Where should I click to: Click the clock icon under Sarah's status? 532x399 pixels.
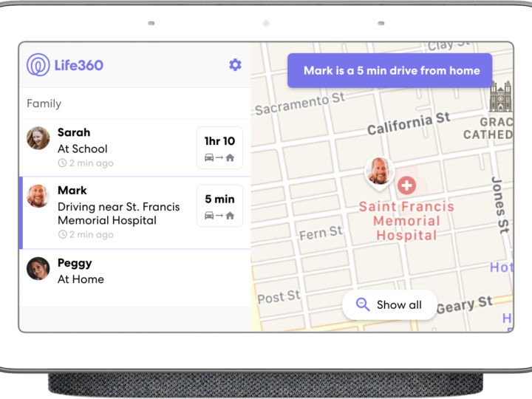tap(62, 163)
